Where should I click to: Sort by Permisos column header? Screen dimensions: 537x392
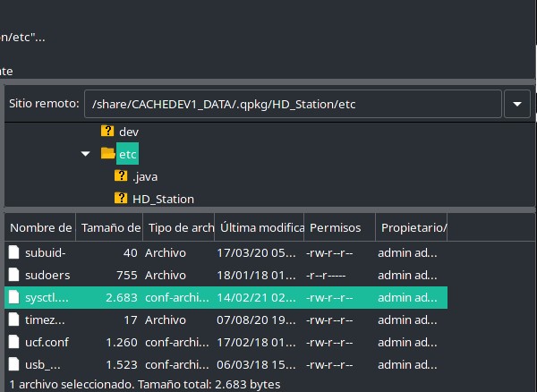click(x=338, y=228)
